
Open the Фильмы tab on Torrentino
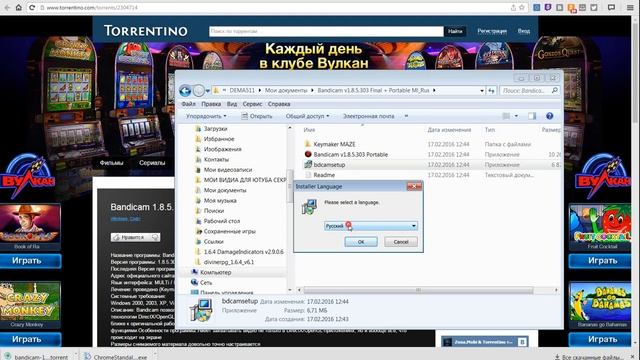(x=111, y=163)
